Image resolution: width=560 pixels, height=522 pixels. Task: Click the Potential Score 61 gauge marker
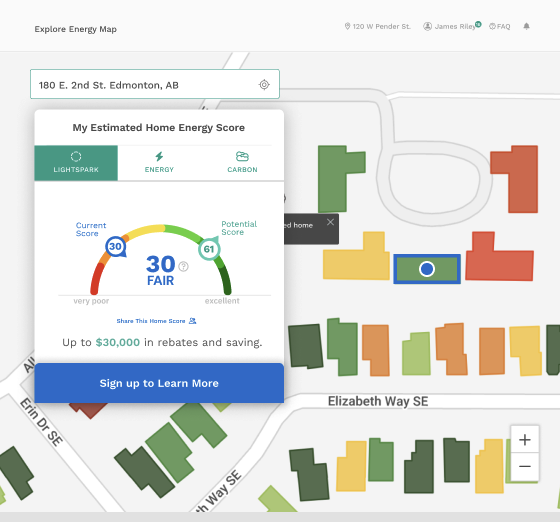pyautogui.click(x=209, y=249)
